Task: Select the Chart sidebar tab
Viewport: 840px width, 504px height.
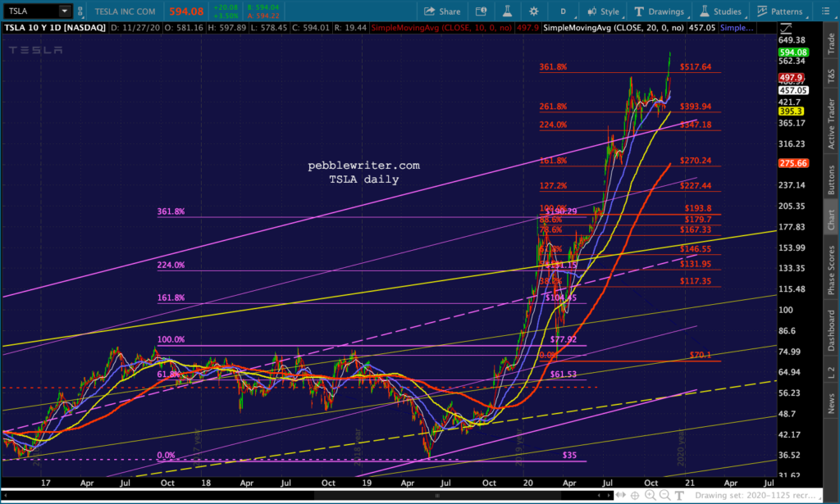Action: (x=831, y=220)
